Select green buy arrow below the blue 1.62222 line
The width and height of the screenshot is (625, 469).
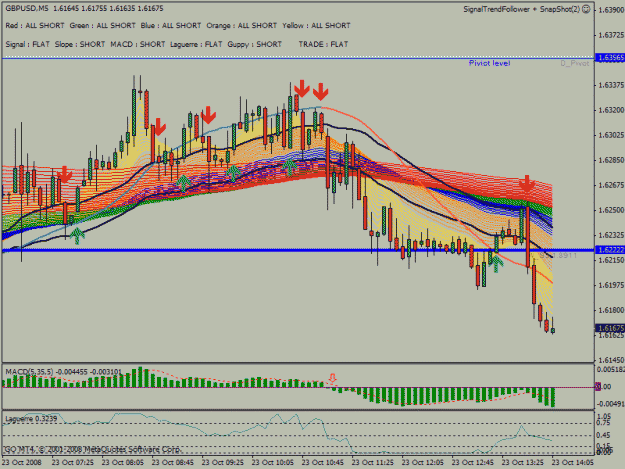(x=496, y=264)
